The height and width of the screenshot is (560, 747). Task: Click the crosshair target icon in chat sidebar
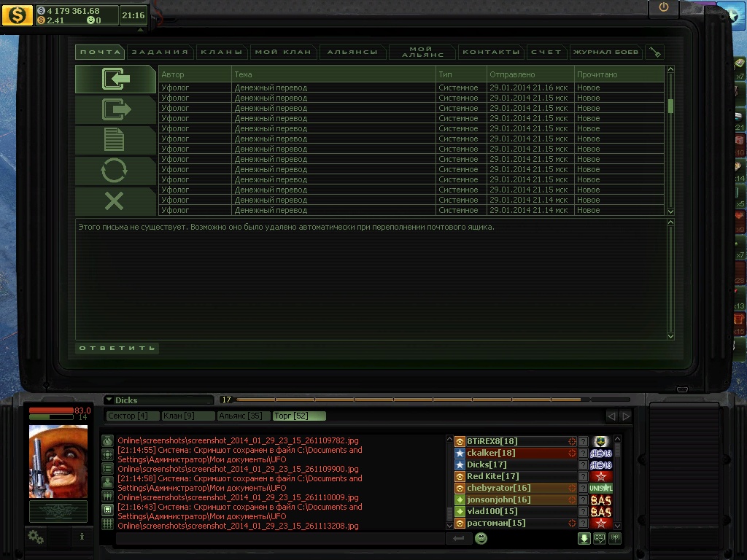point(108,455)
